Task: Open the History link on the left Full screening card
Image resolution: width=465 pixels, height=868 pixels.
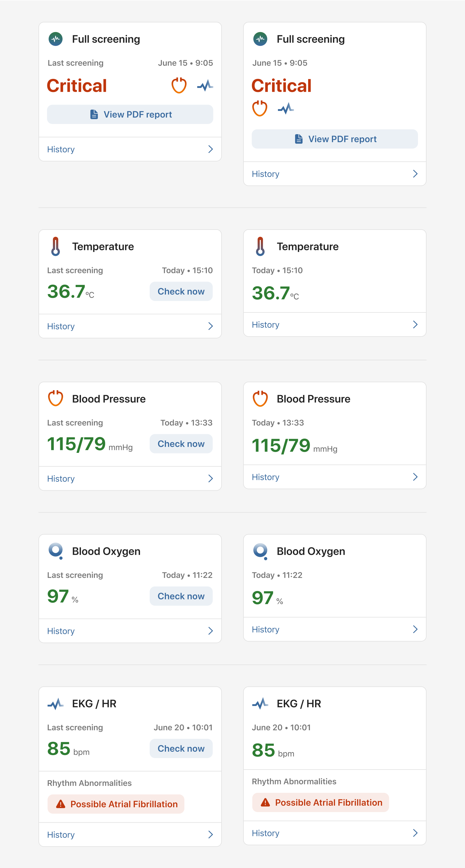Action: [61, 149]
